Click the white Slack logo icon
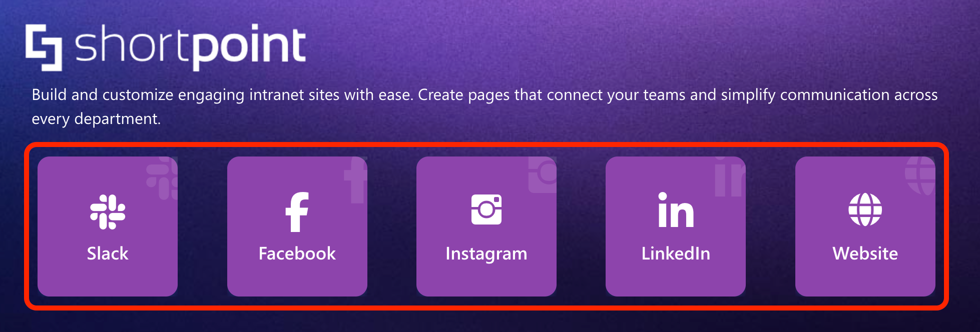The image size is (980, 332). (x=108, y=212)
